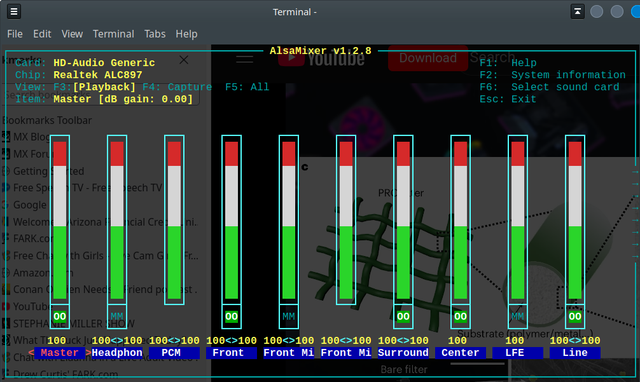The height and width of the screenshot is (382, 640).
Task: Click the 100 value under Master bar
Action: coord(57,340)
